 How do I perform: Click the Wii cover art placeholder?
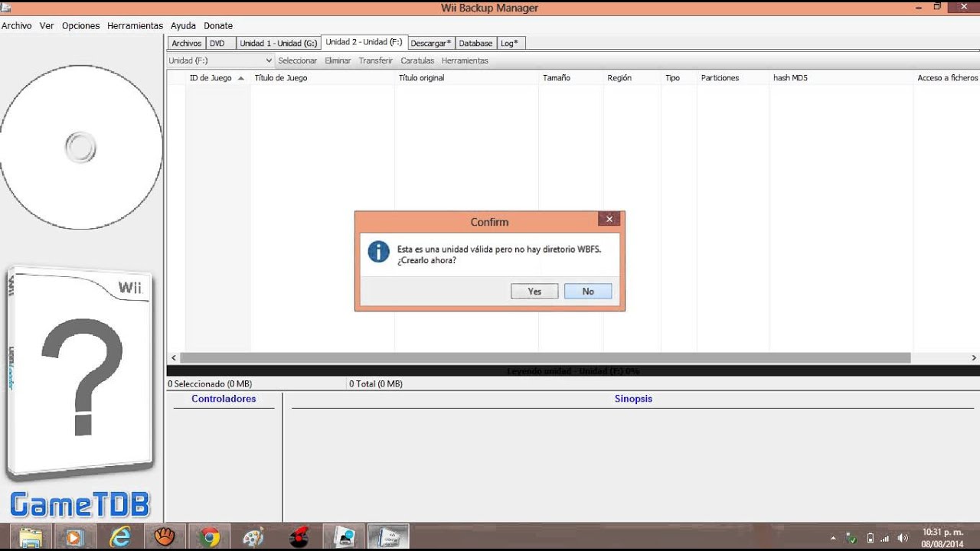80,373
